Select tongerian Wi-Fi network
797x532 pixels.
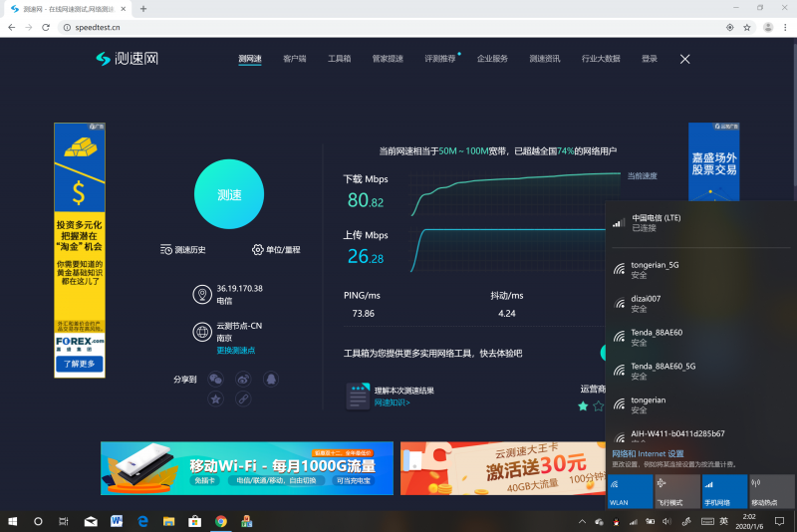tap(701, 404)
